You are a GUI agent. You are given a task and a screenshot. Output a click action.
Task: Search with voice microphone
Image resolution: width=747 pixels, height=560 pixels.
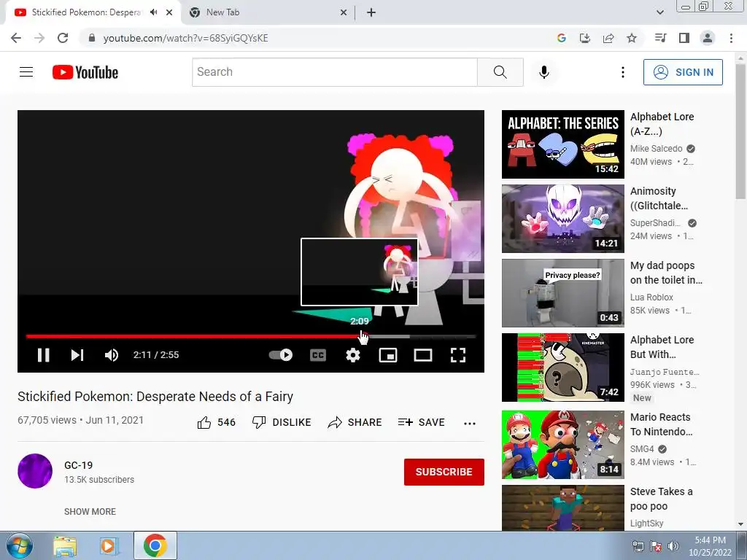point(543,72)
